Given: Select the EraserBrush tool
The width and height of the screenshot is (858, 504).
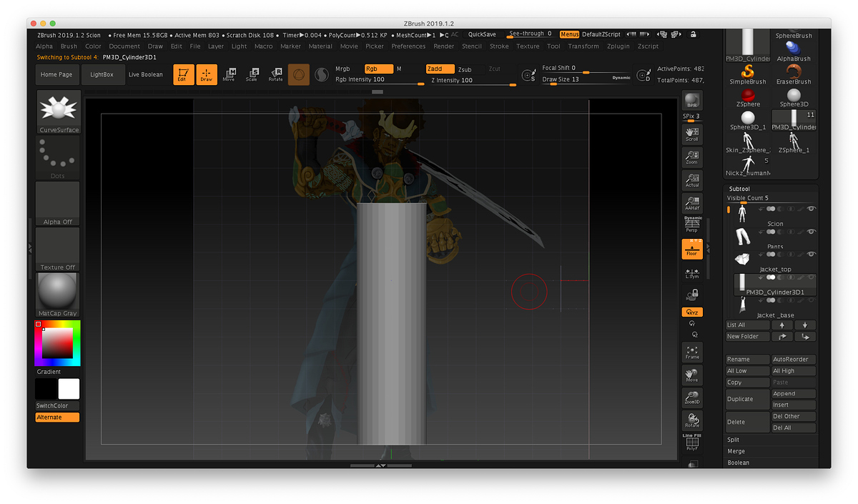Looking at the screenshot, I should click(x=794, y=75).
